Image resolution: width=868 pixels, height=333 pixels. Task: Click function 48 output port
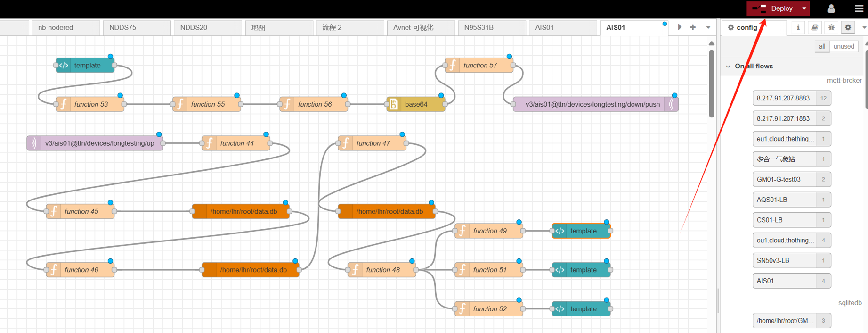(x=416, y=270)
